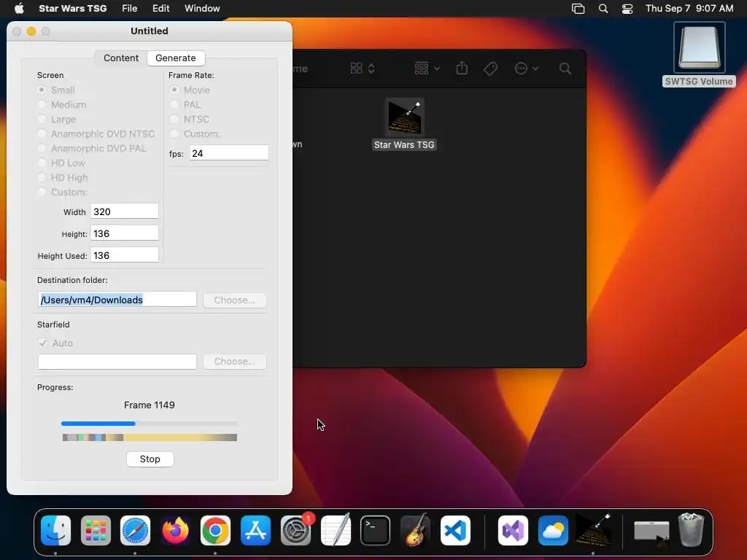Click Choose next to Destination folder
Image resolution: width=747 pixels, height=560 pixels.
(234, 300)
